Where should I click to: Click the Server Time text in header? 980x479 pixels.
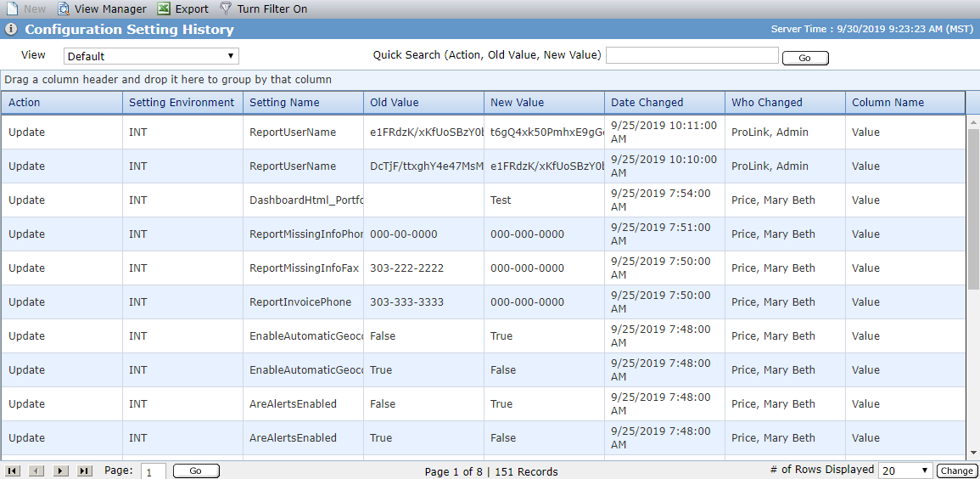click(x=872, y=29)
